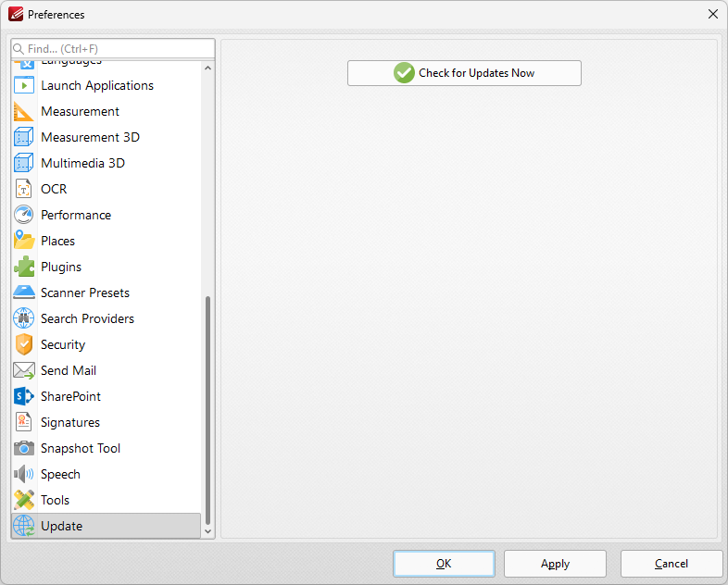The width and height of the screenshot is (728, 585).
Task: Open the OCR category icon
Action: point(24,189)
